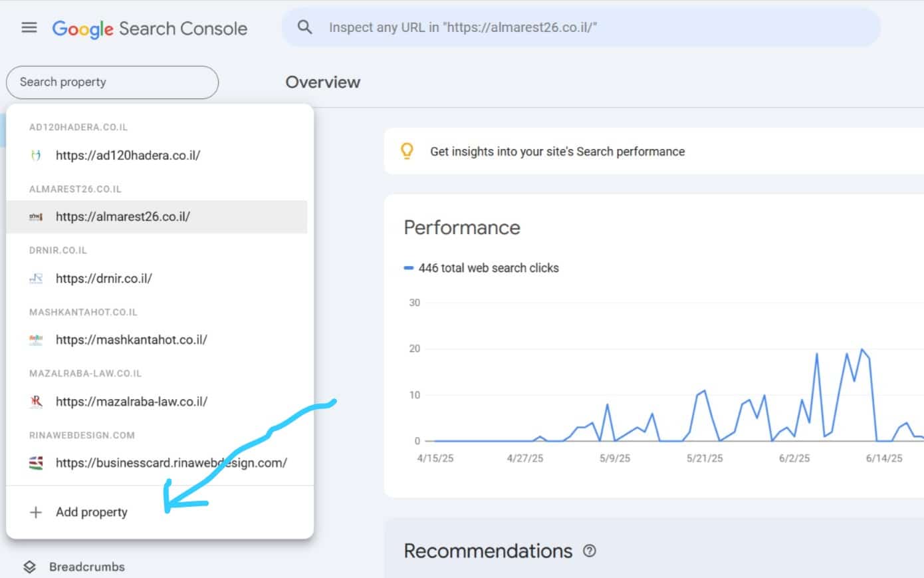Click the drnir.co.il favicon
The width and height of the screenshot is (924, 578).
click(x=36, y=279)
